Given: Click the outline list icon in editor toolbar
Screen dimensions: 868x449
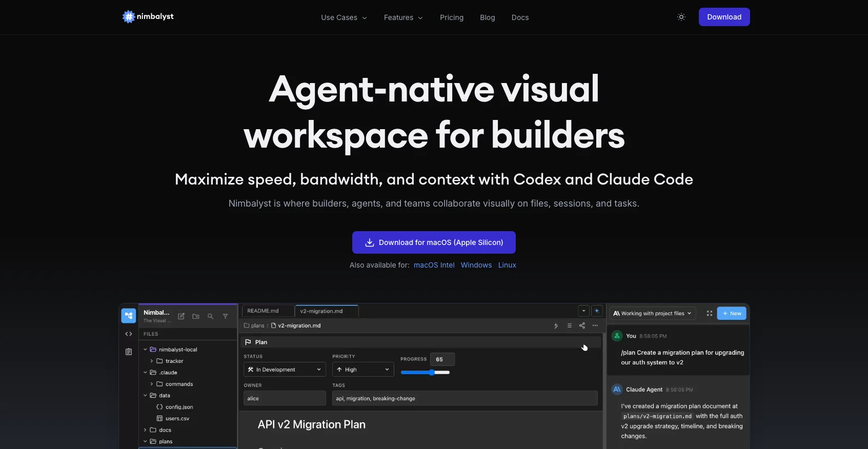Looking at the screenshot, I should point(569,325).
